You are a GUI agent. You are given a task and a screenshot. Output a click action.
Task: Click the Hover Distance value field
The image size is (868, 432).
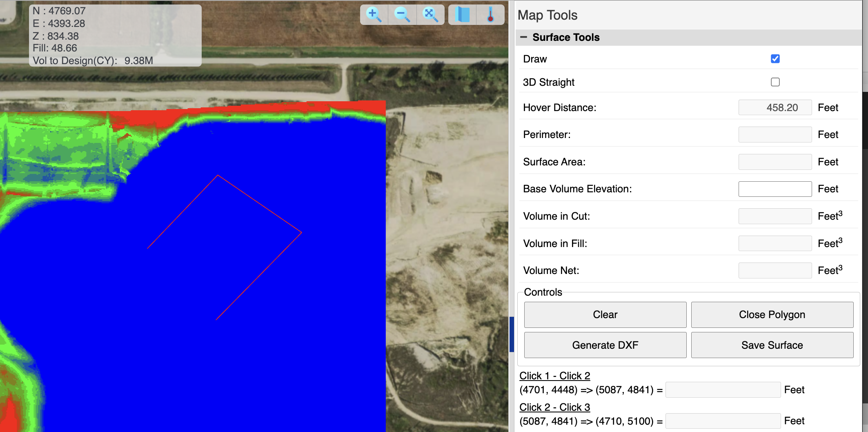775,107
